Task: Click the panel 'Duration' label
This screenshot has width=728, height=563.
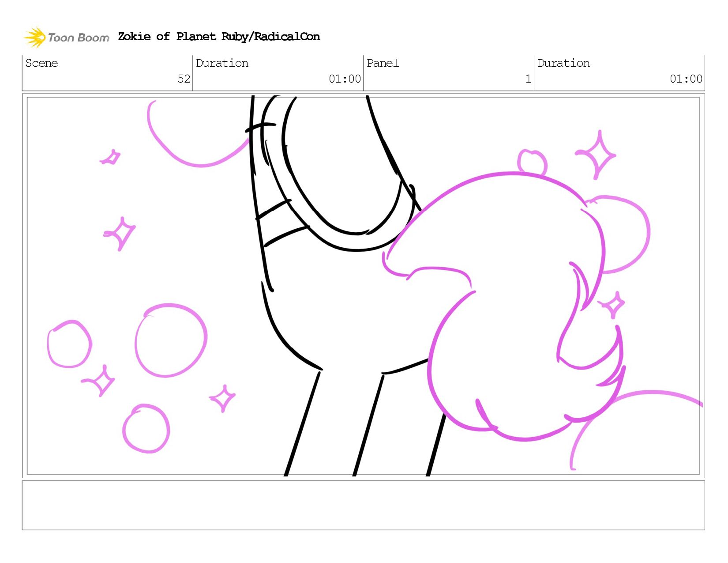Action: click(x=563, y=63)
